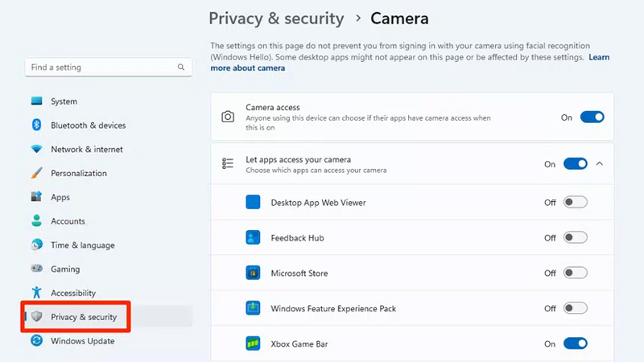Enable camera for Desktop App Web Viewer
This screenshot has height=362, width=644.
[x=575, y=202]
